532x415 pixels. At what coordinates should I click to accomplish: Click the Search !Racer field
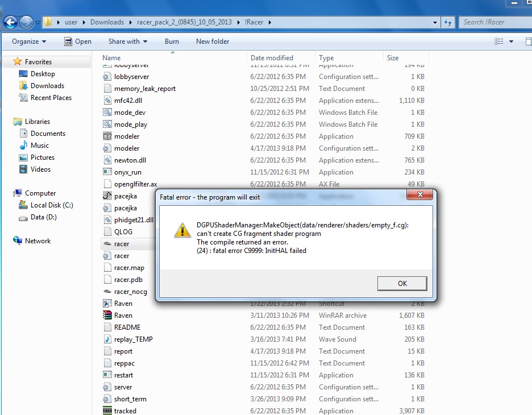click(495, 22)
